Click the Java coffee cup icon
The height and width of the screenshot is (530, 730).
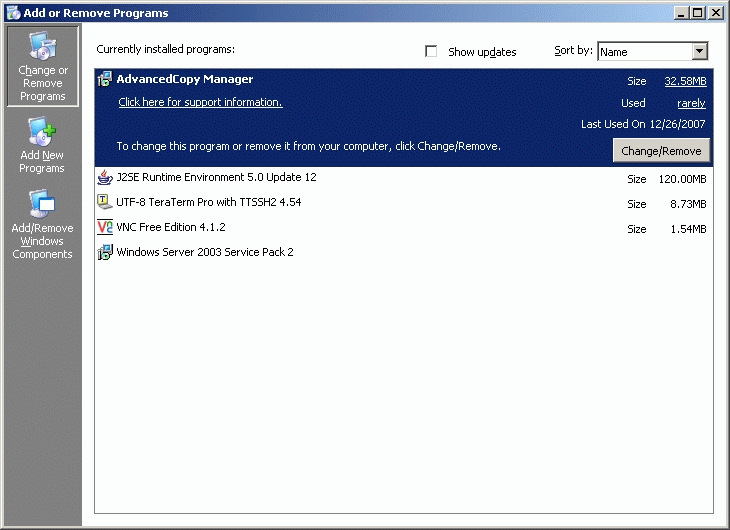[105, 177]
